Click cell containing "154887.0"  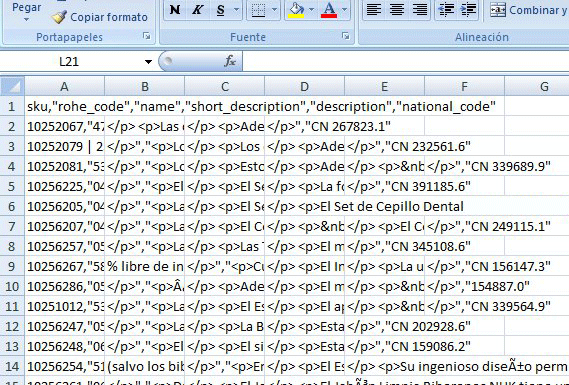[464, 286]
